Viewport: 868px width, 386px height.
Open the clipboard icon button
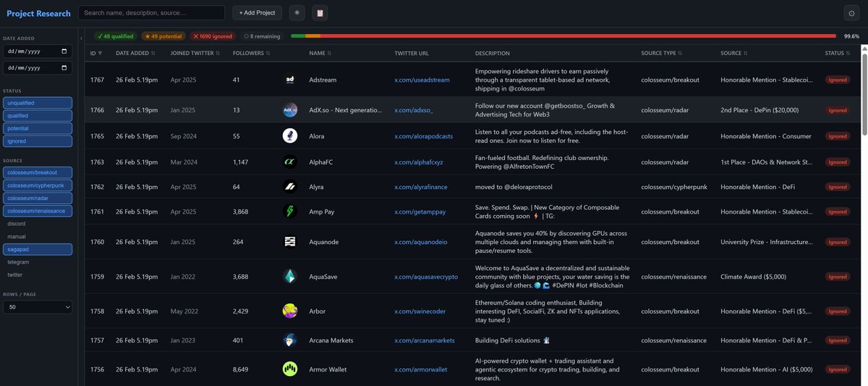click(320, 13)
